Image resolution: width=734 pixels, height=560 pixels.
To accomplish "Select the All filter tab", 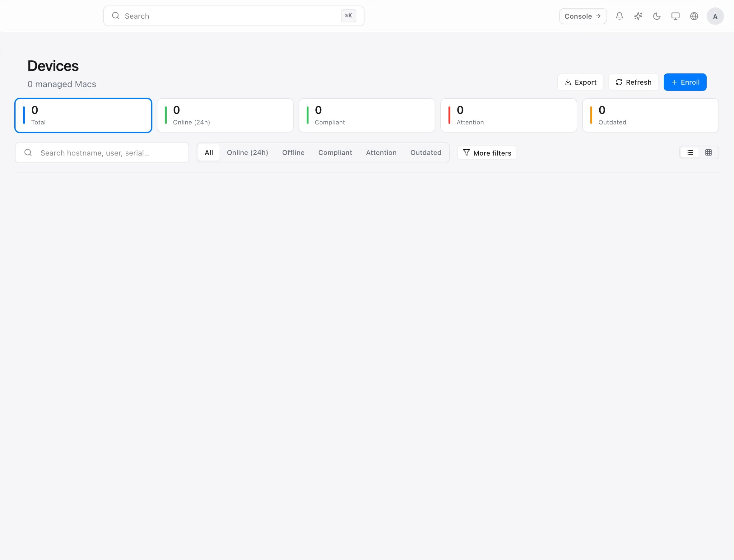I will coord(209,152).
